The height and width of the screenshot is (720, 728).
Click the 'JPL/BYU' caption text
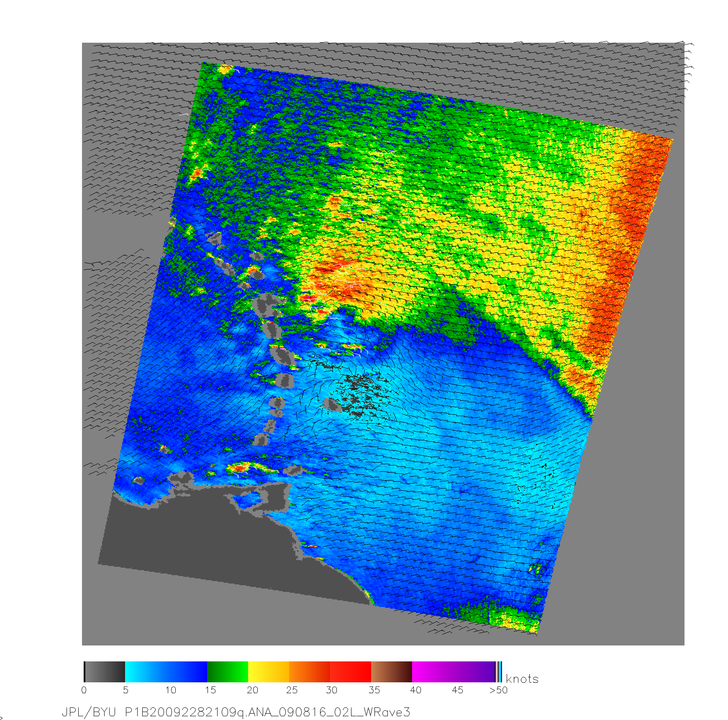89,712
